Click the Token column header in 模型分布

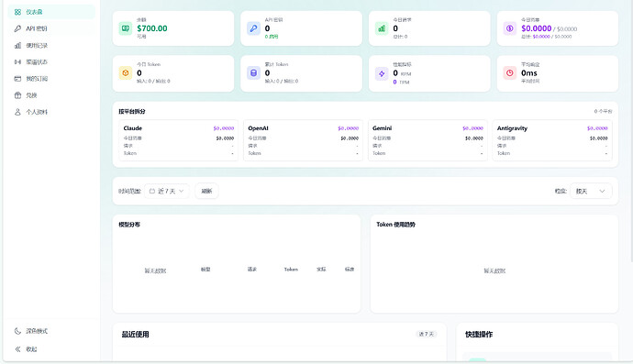click(x=291, y=270)
